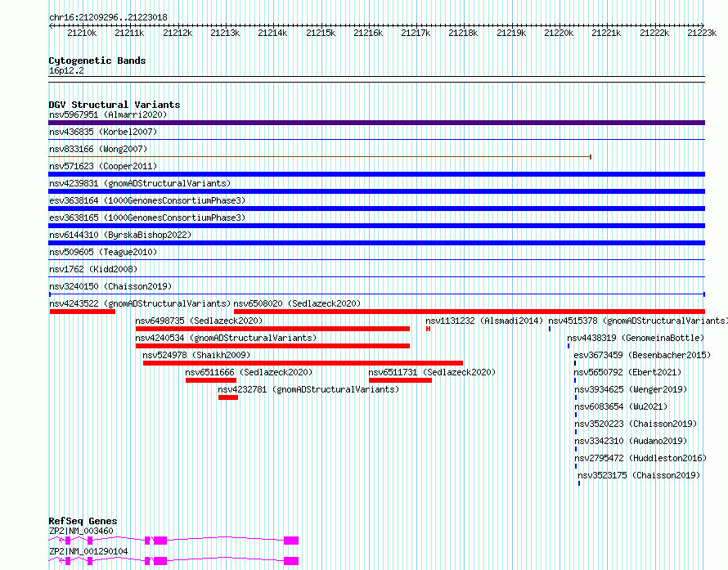
Task: Click nsv1762 (Kidd2008) variant label
Action: pyautogui.click(x=93, y=269)
